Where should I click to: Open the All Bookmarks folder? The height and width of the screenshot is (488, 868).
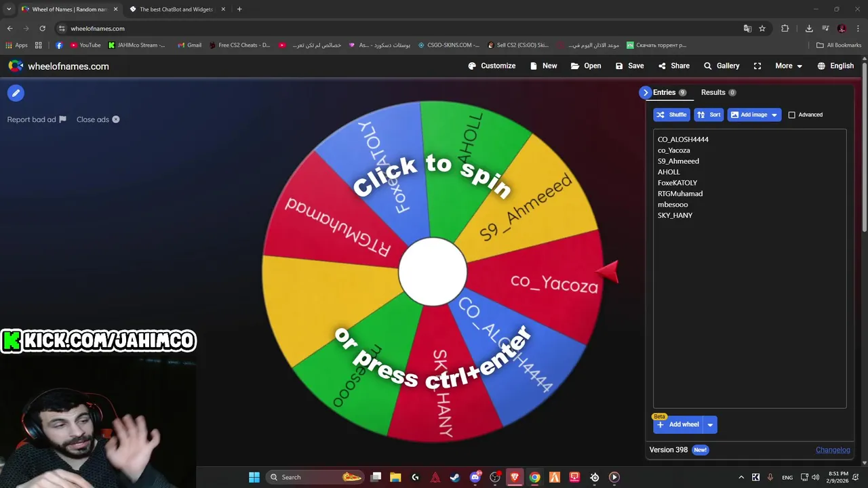(839, 45)
